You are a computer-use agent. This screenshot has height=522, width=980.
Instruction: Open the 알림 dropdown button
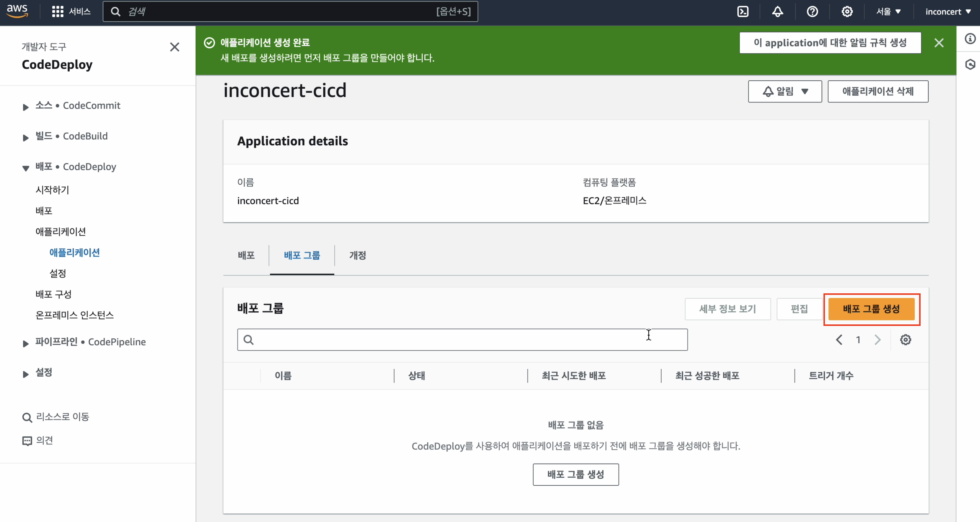coord(784,91)
